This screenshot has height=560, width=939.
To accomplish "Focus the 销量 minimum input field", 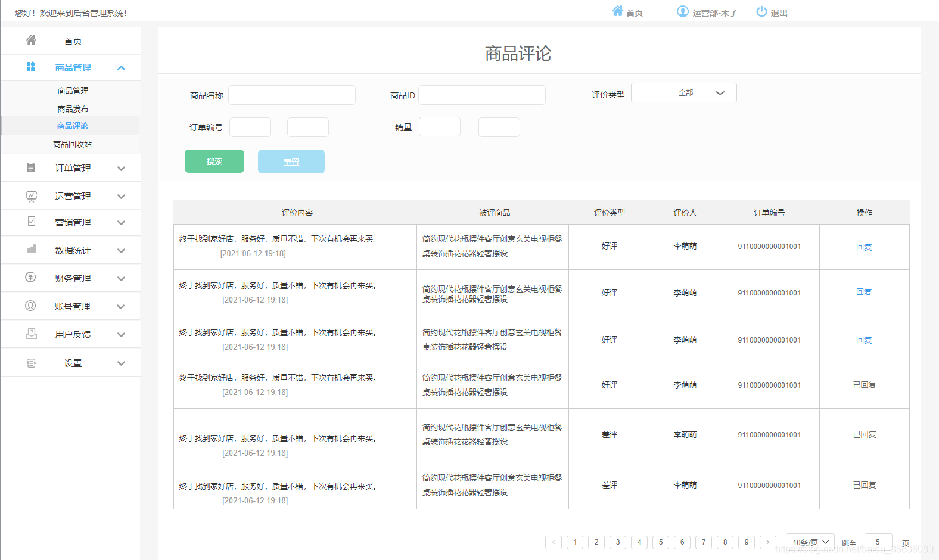I will 440,127.
